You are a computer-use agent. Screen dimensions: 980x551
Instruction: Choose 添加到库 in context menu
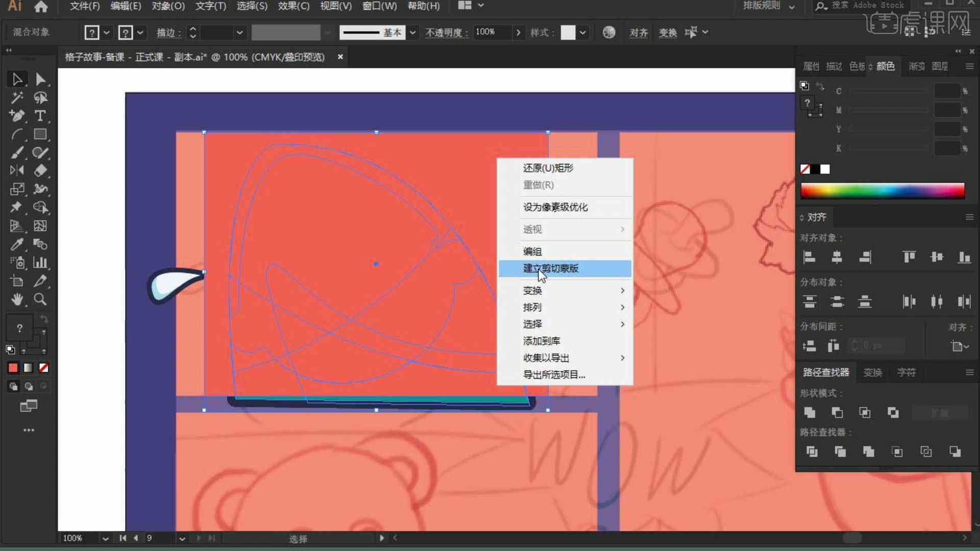coord(565,341)
